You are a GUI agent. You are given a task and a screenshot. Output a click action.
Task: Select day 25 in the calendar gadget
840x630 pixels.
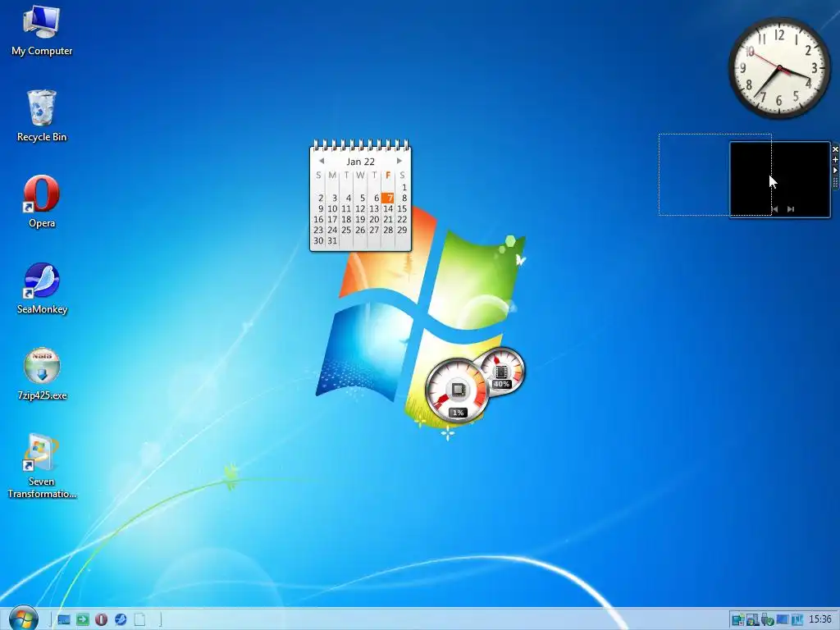click(x=346, y=231)
